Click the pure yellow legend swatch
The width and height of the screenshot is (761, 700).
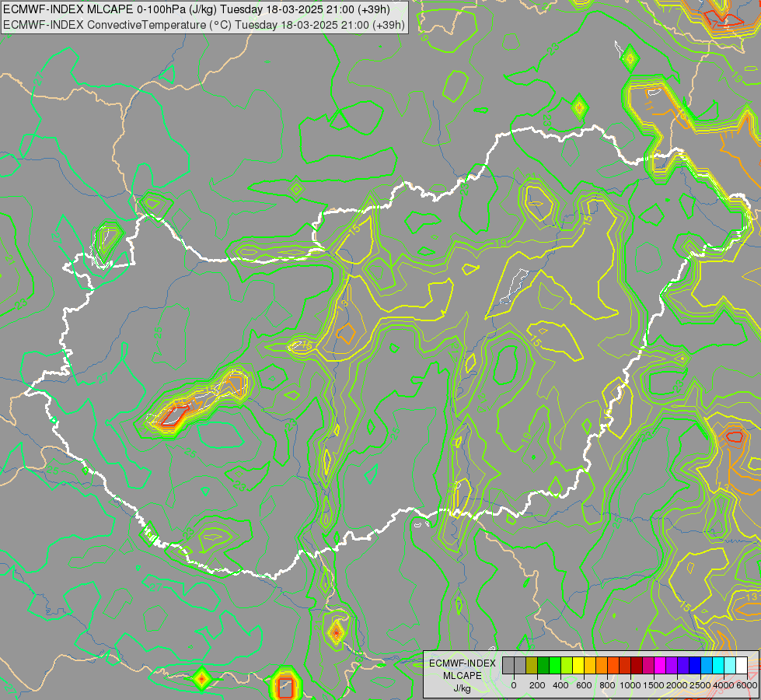click(x=578, y=666)
